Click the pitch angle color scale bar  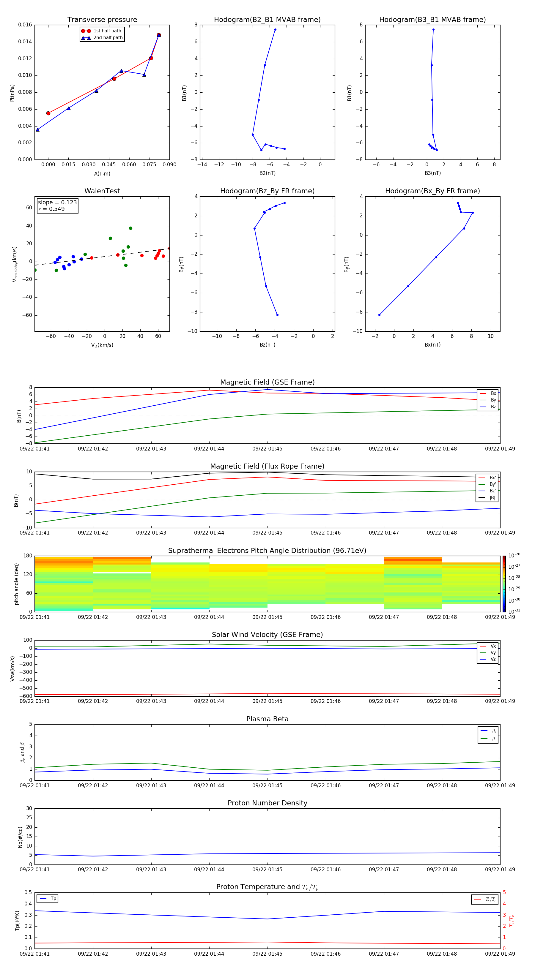pyautogui.click(x=504, y=584)
